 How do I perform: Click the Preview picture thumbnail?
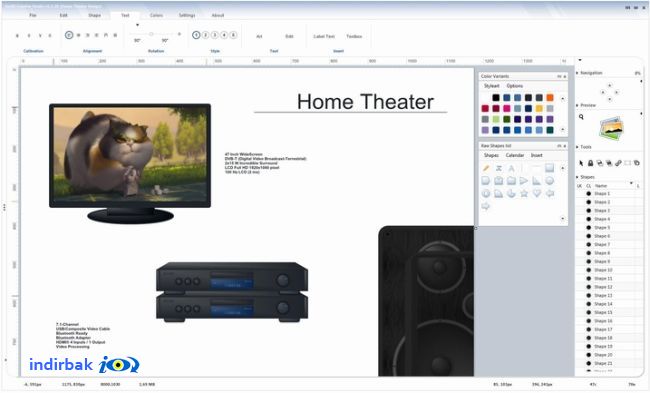click(x=611, y=128)
